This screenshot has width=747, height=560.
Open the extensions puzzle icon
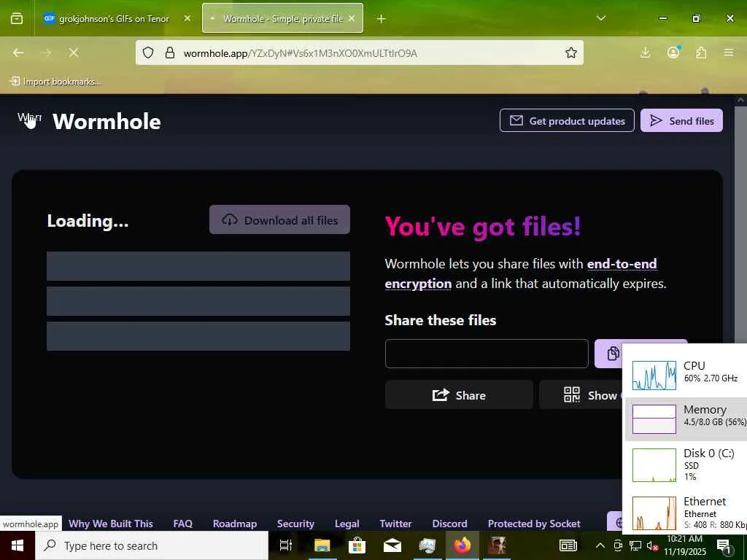click(701, 52)
